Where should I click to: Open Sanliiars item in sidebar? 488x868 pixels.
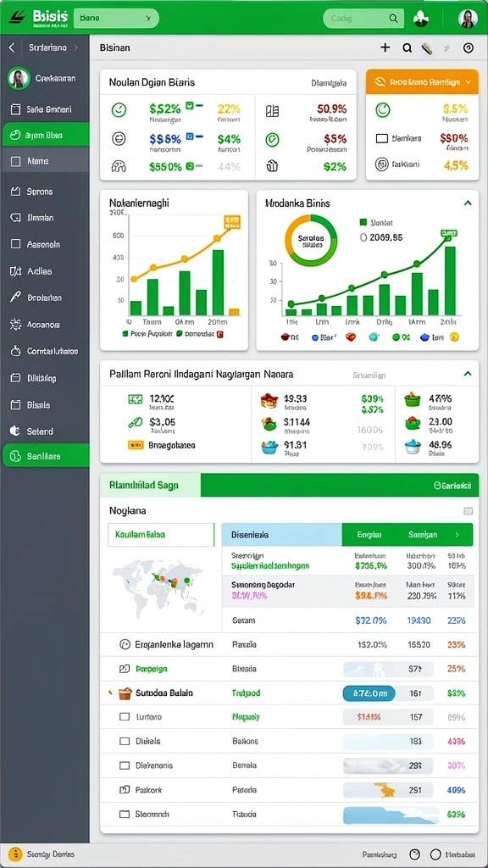pos(46,455)
